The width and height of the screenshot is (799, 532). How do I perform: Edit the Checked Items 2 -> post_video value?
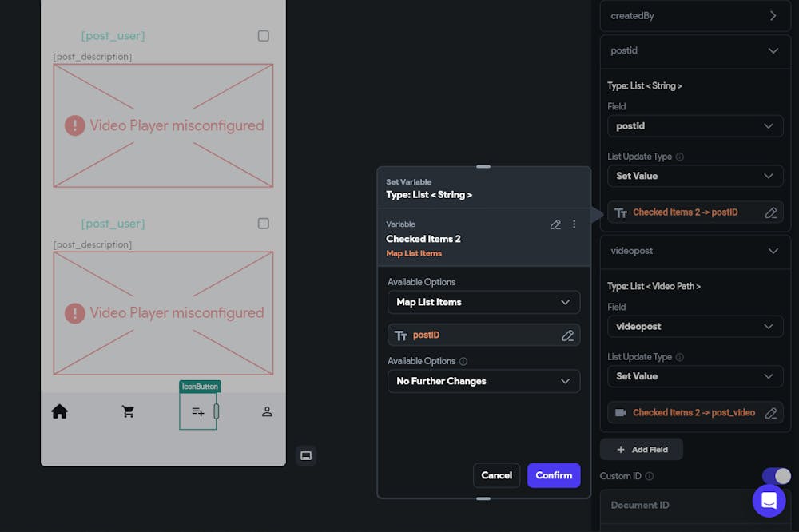click(771, 413)
